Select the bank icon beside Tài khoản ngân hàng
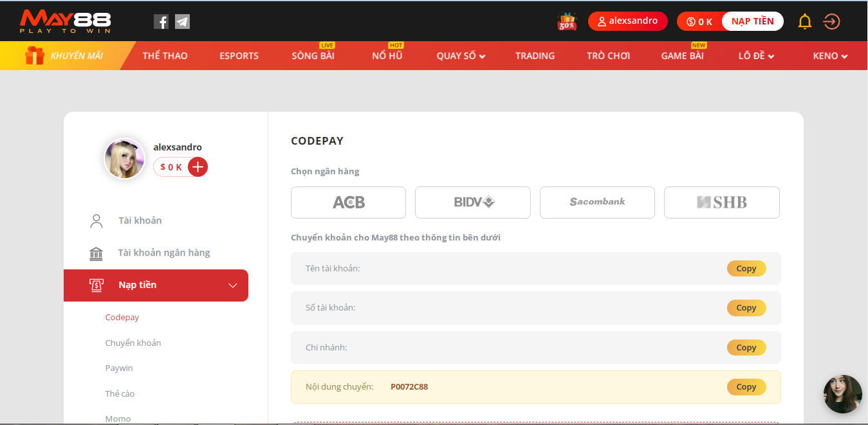Screen dimensions: 868x425 pos(97,252)
